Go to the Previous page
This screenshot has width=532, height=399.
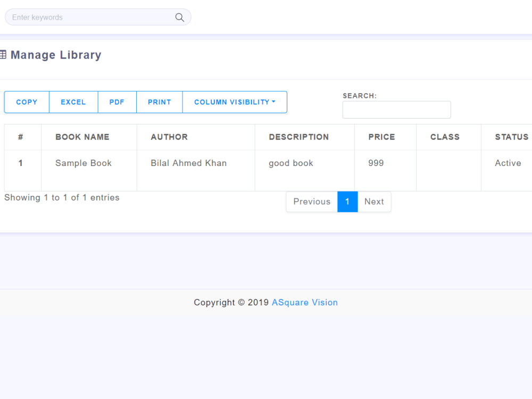pyautogui.click(x=312, y=202)
